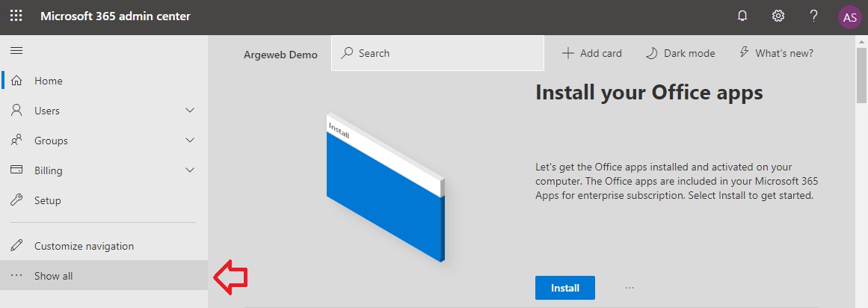Expand the Billing submenu chevron
The height and width of the screenshot is (308, 868).
pos(190,170)
